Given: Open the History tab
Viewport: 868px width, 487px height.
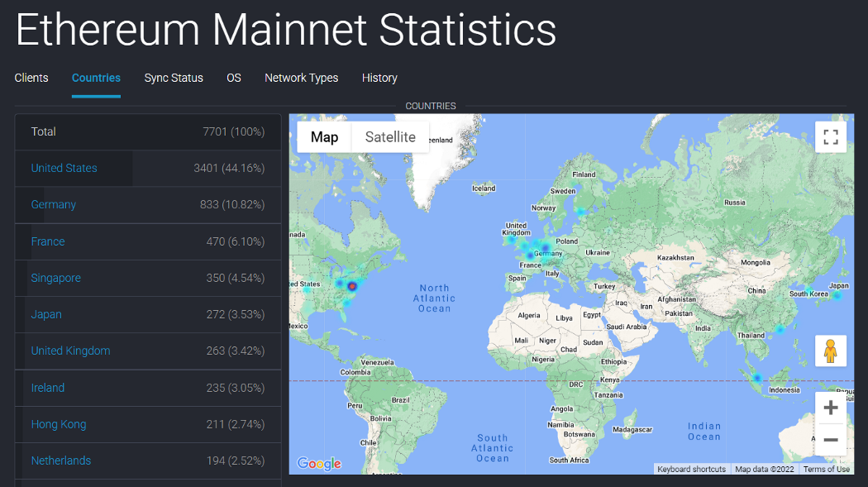Looking at the screenshot, I should (379, 78).
